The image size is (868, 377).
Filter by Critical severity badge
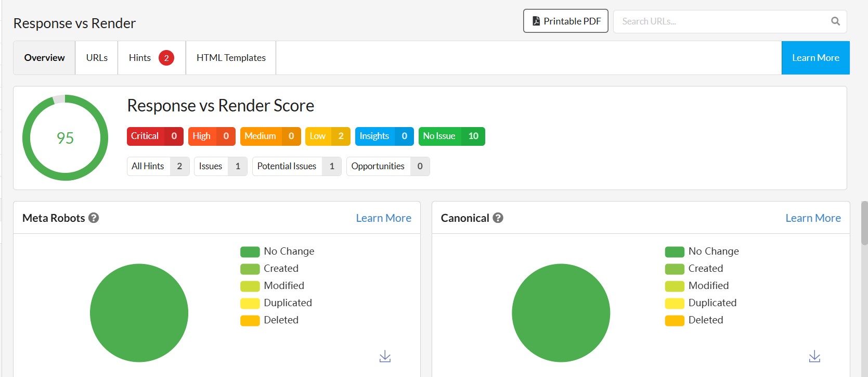click(155, 136)
